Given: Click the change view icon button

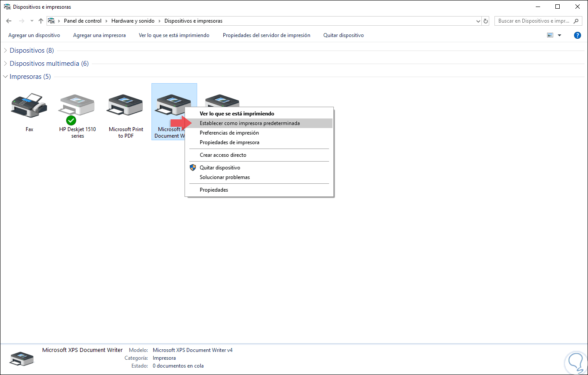Looking at the screenshot, I should tap(550, 35).
